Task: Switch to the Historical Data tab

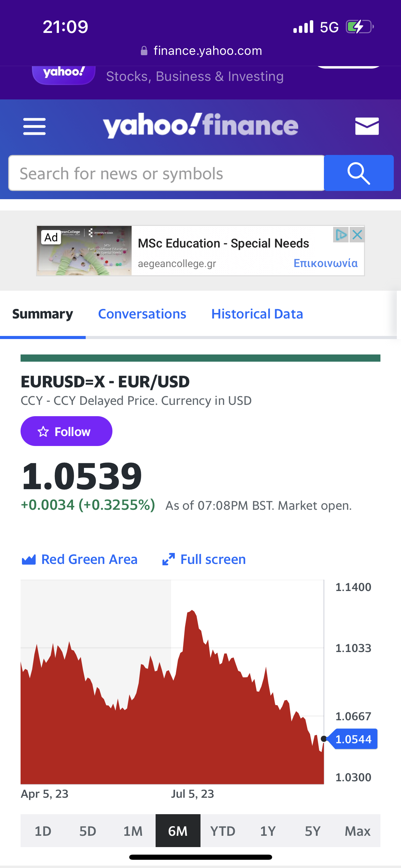Action: (x=257, y=314)
